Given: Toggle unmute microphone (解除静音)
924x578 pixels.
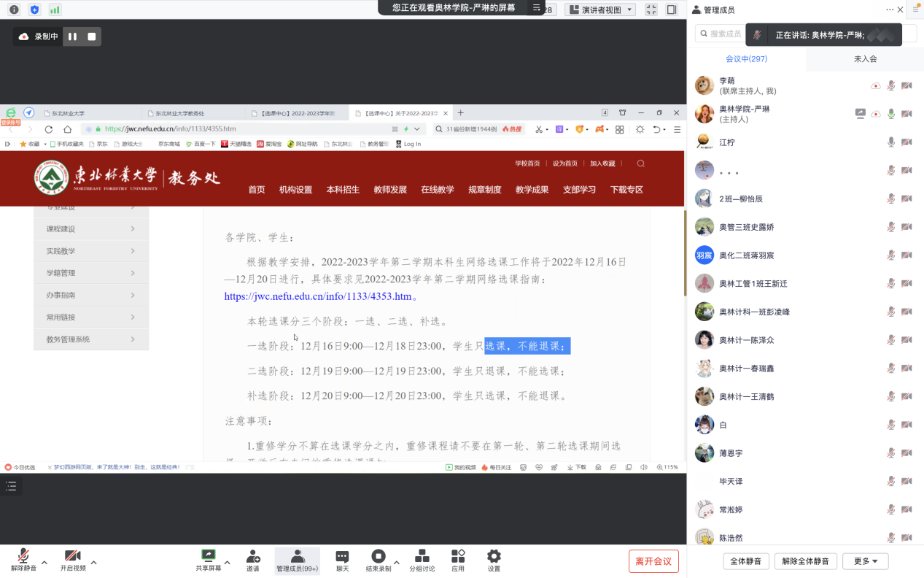Looking at the screenshot, I should pyautogui.click(x=23, y=557).
